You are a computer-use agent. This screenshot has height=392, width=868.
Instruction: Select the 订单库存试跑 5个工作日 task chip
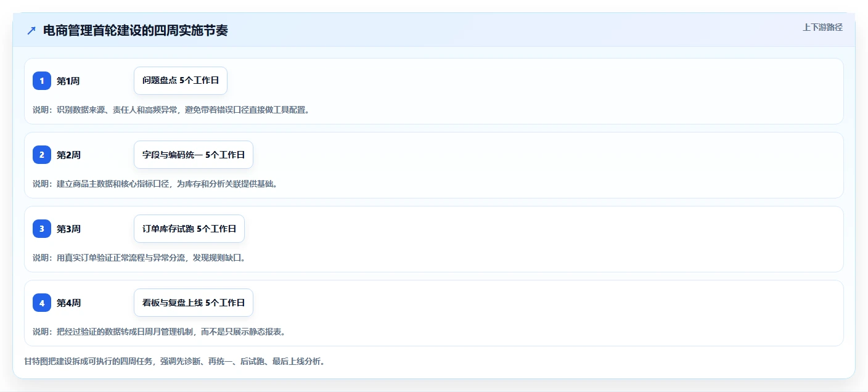pos(189,229)
